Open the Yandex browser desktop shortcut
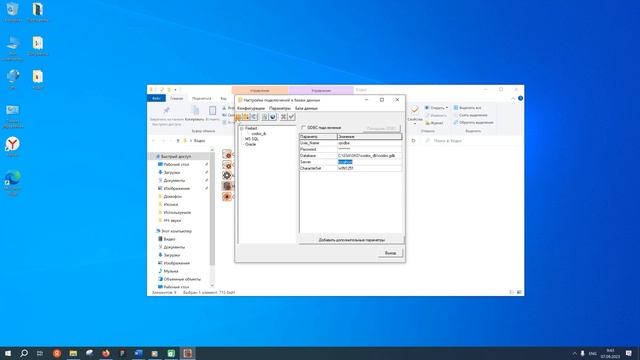 click(x=12, y=147)
